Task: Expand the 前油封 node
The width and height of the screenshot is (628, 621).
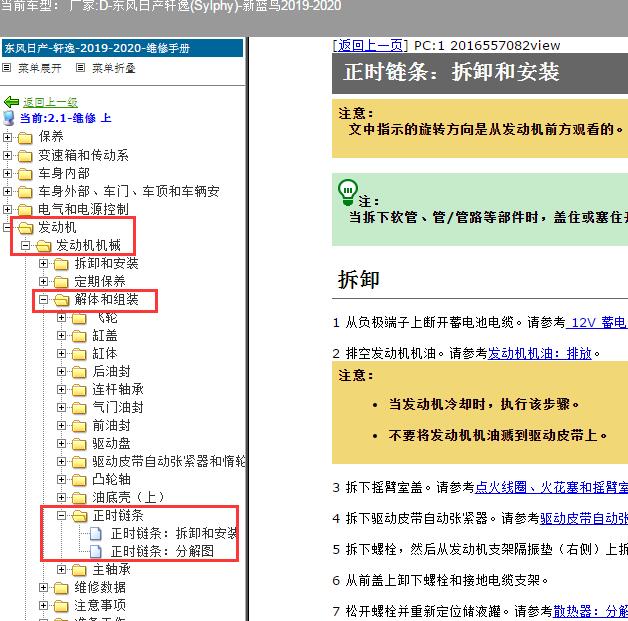Action: click(61, 425)
